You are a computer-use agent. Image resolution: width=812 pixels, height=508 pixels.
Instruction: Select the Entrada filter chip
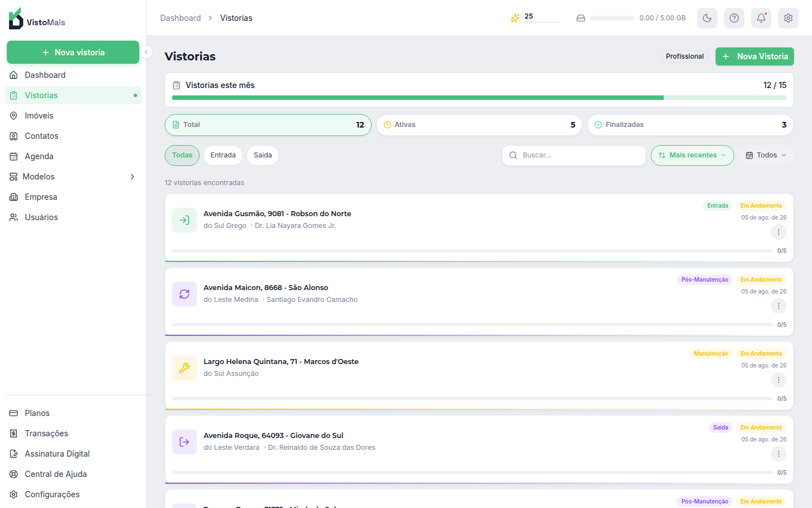223,155
